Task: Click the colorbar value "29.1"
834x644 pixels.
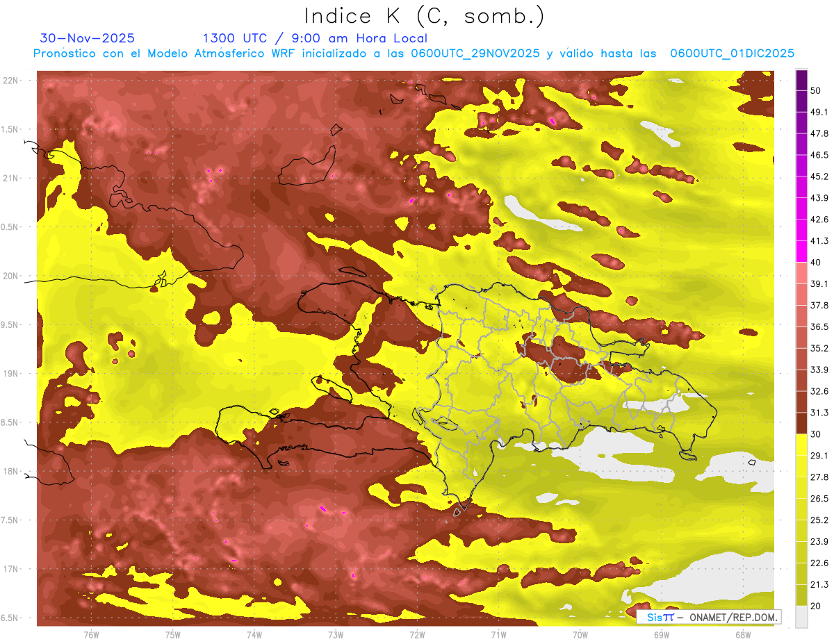Action: click(x=819, y=456)
